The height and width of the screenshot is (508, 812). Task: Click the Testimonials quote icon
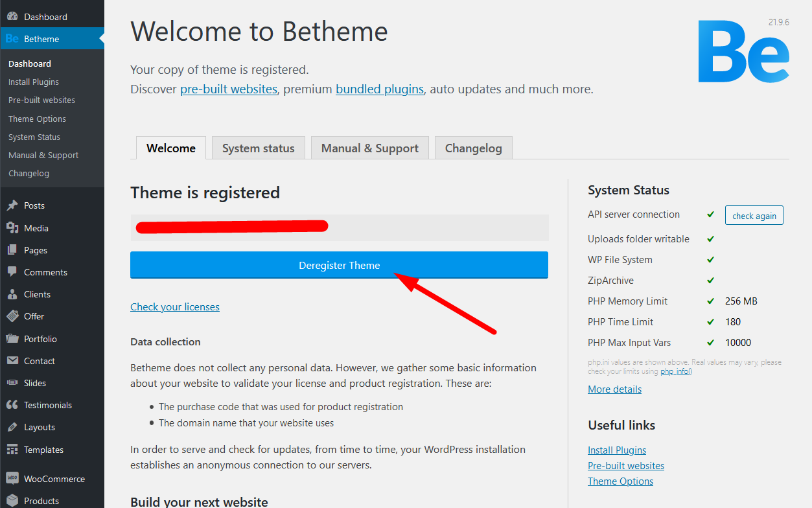click(x=12, y=405)
